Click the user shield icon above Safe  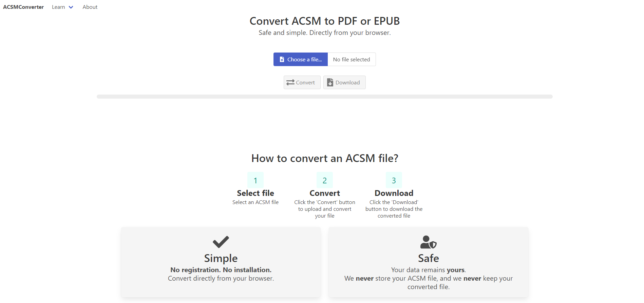click(428, 242)
